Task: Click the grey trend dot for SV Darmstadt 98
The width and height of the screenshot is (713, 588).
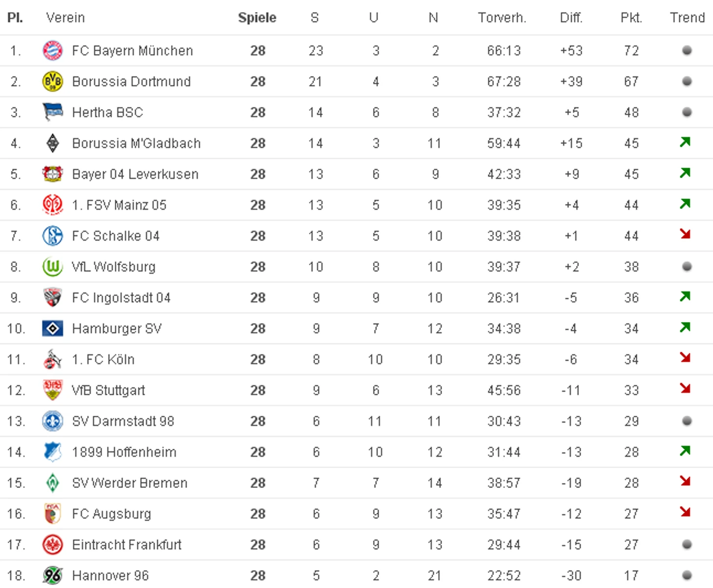Action: (x=687, y=421)
